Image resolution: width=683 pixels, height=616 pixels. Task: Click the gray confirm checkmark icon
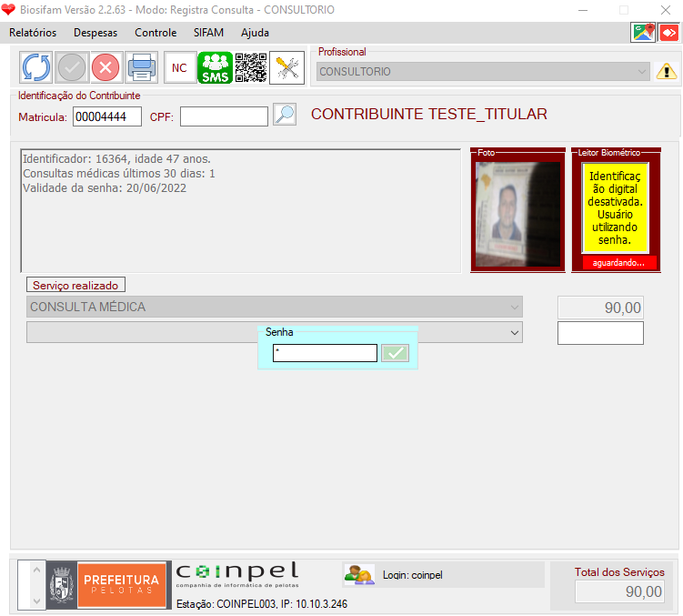(72, 67)
